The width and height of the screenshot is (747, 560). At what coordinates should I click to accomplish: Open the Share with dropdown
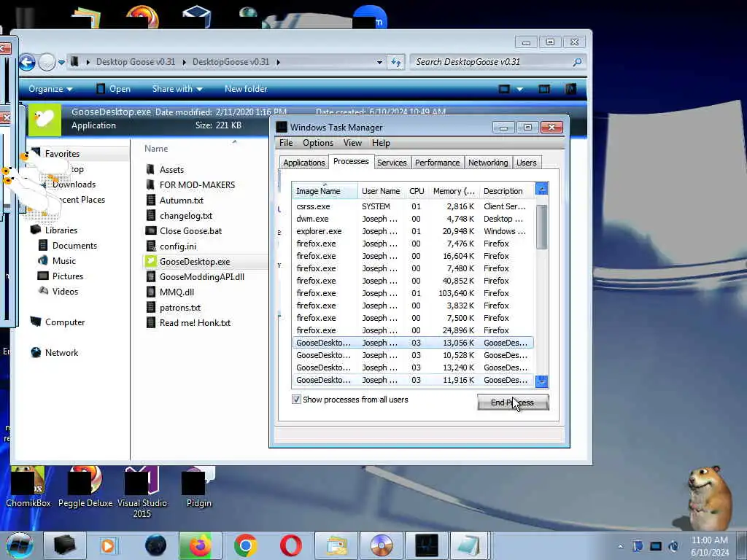coord(177,89)
